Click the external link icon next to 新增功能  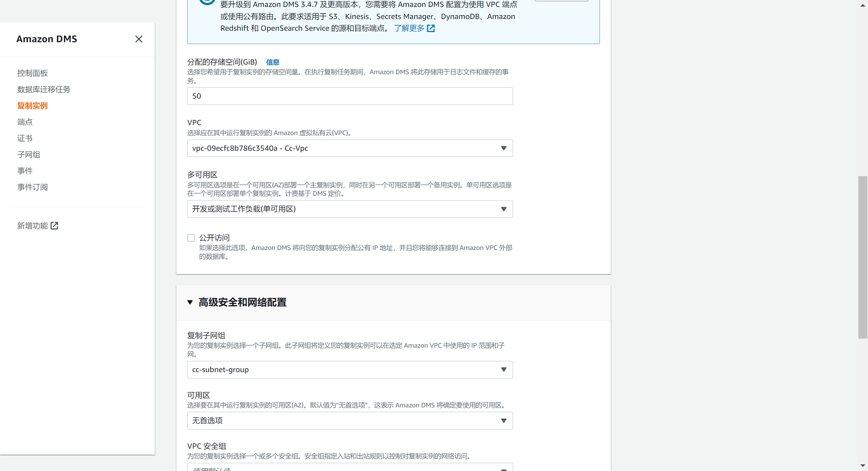coord(54,226)
